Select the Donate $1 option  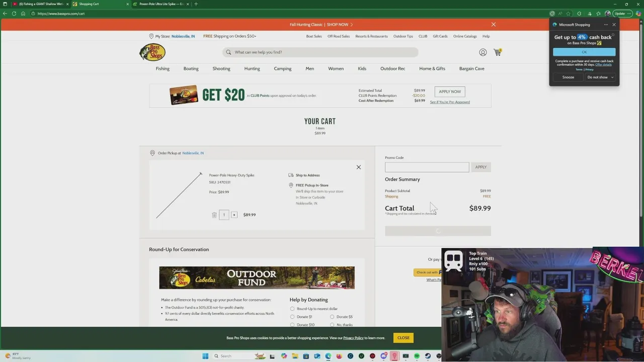point(292,317)
